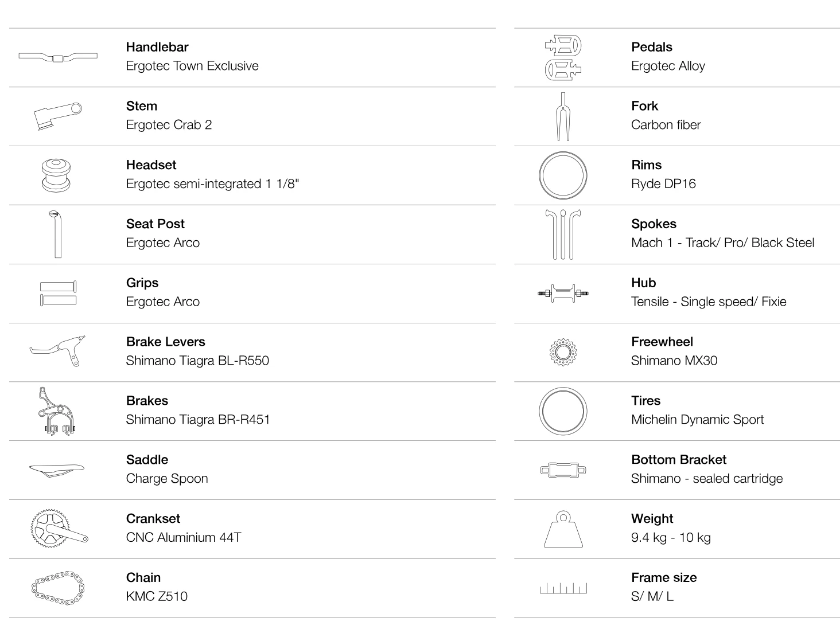Click the handlebar icon
This screenshot has width=840, height=641.
coord(58,57)
